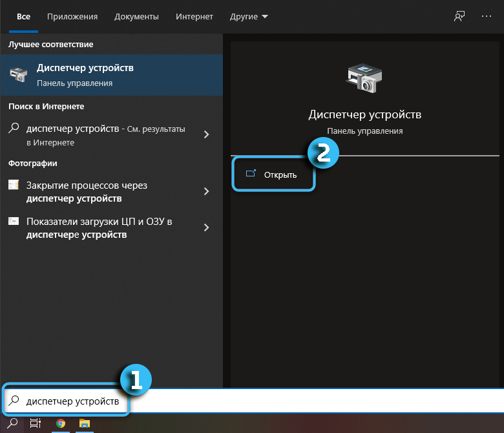Expand arrow next to Показатели загрузки ЦП result
Screen dimensions: 504x433
point(207,227)
